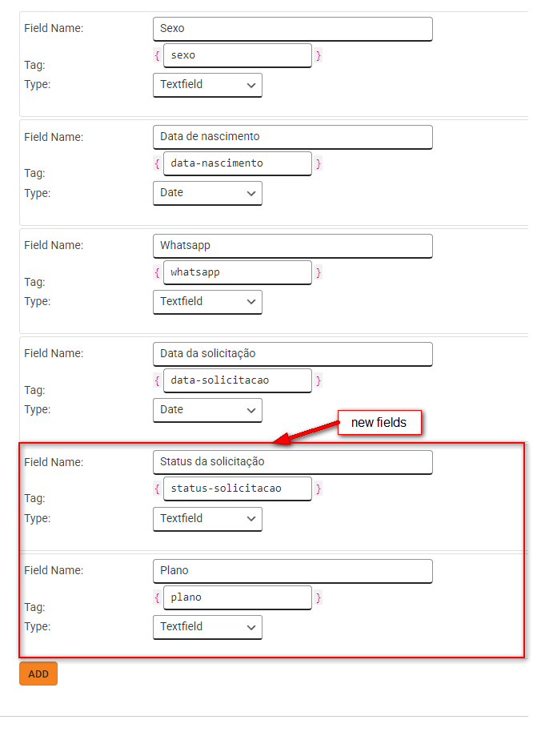Image resolution: width=533 pixels, height=756 pixels.
Task: Click the Sexo field name input
Action: click(x=292, y=29)
